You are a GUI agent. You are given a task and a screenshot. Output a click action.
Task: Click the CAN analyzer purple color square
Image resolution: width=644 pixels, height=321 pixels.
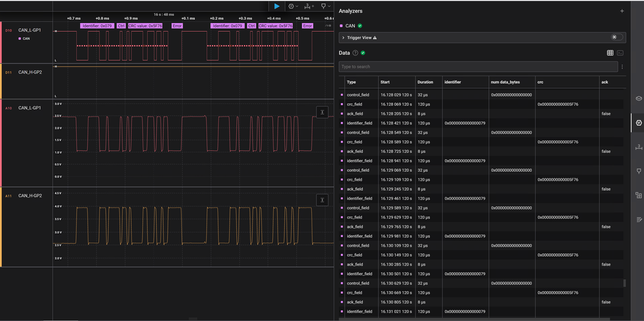click(341, 26)
